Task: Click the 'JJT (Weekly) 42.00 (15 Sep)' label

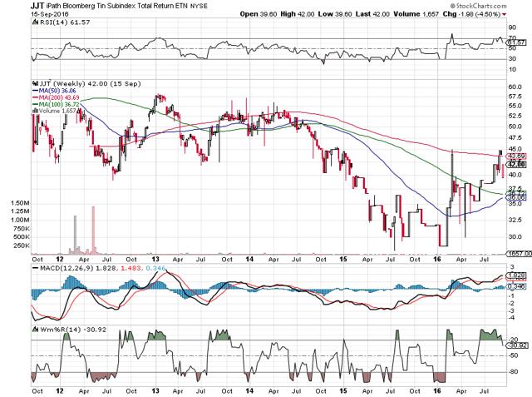Action: click(91, 83)
